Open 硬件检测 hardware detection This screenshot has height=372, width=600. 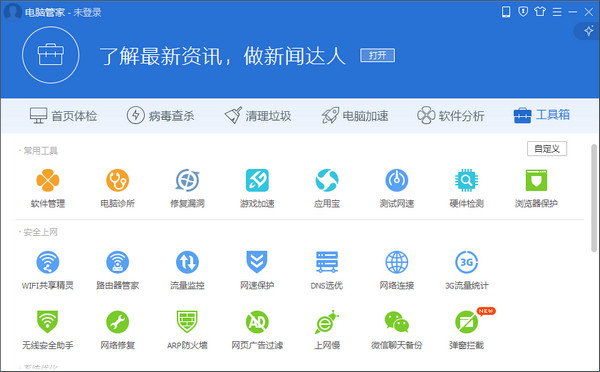coord(466,188)
